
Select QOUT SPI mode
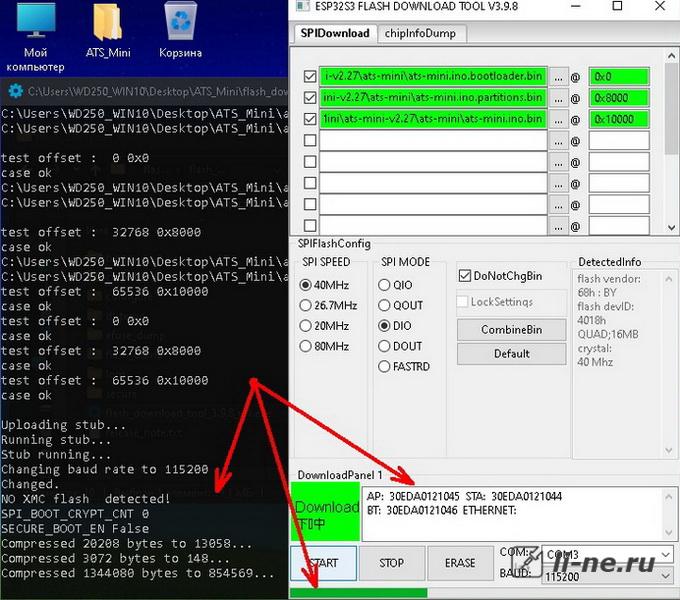384,305
